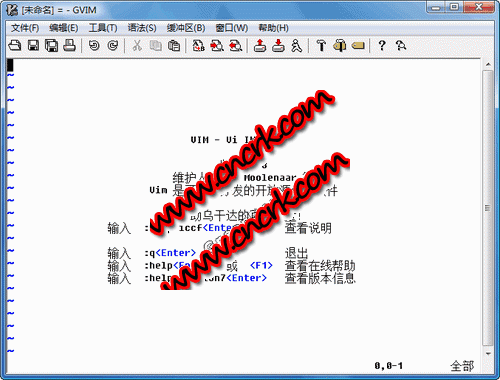Viewport: 500px width, 380px height.
Task: Click the 查看在线帮助 text
Action: 320,266
